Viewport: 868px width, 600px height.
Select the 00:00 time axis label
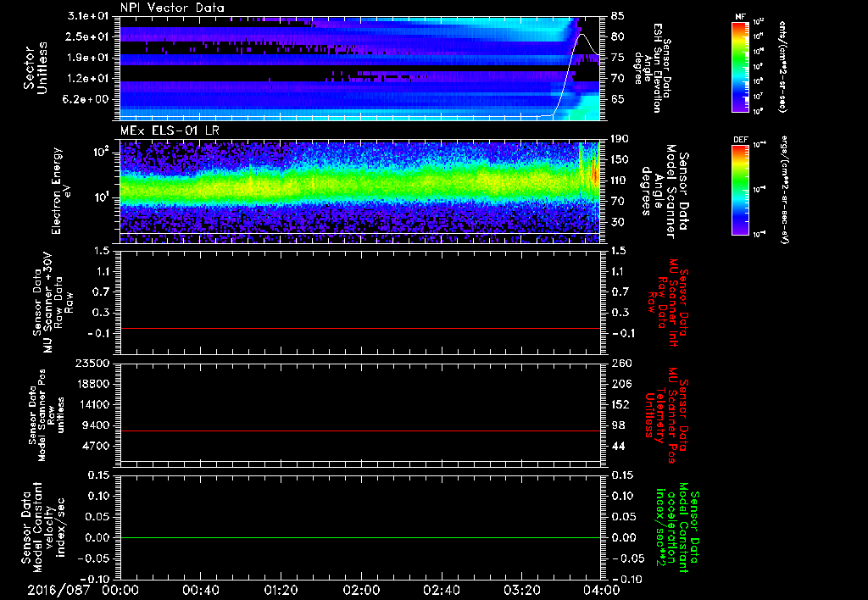[120, 590]
